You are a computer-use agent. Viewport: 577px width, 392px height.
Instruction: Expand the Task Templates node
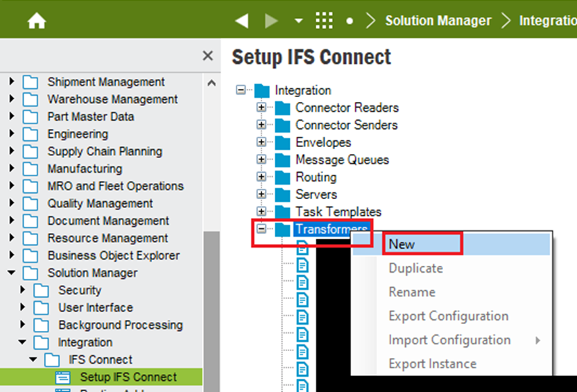click(261, 212)
